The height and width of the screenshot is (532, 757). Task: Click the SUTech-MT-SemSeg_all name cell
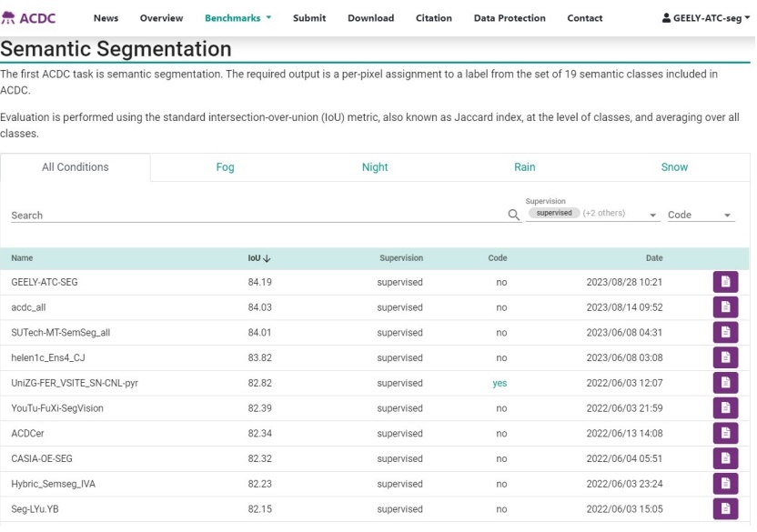(x=61, y=332)
